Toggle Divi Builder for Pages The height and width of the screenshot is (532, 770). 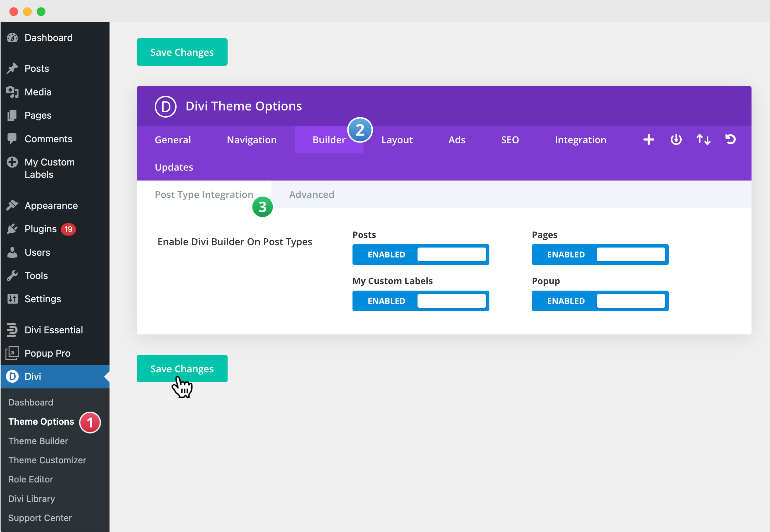coord(600,254)
